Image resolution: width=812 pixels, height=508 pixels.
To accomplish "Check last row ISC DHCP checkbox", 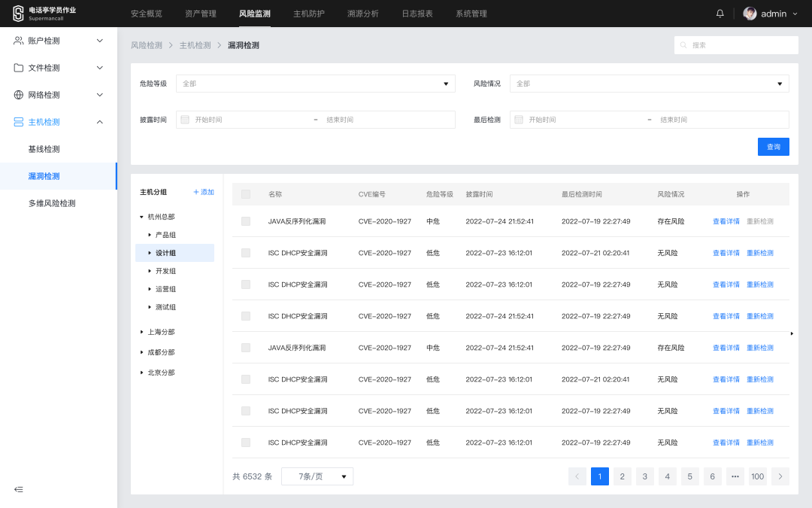I will pyautogui.click(x=246, y=443).
